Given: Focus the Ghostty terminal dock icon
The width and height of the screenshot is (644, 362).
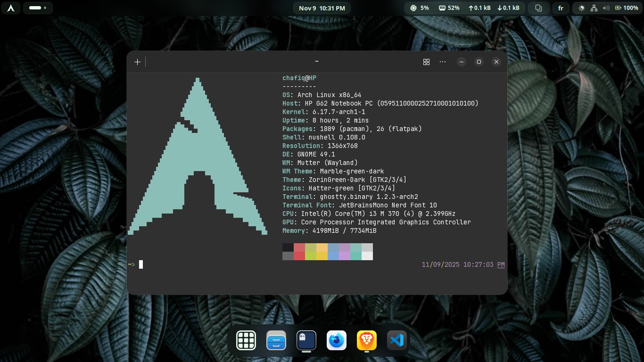Looking at the screenshot, I should pos(306,340).
